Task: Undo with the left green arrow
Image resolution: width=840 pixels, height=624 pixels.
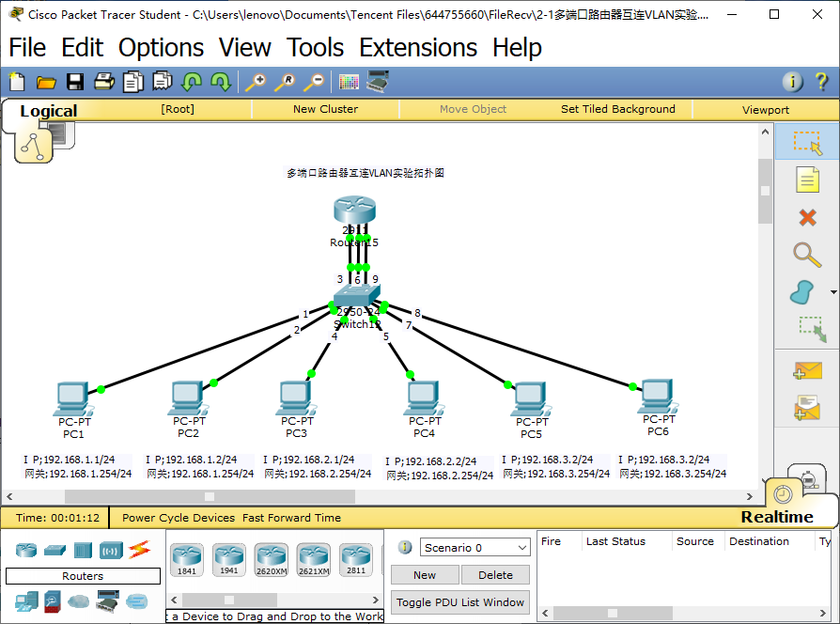Action: 192,82
